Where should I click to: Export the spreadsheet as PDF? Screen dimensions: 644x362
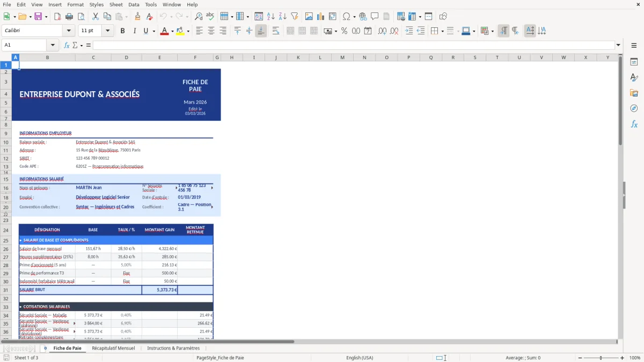pyautogui.click(x=57, y=16)
